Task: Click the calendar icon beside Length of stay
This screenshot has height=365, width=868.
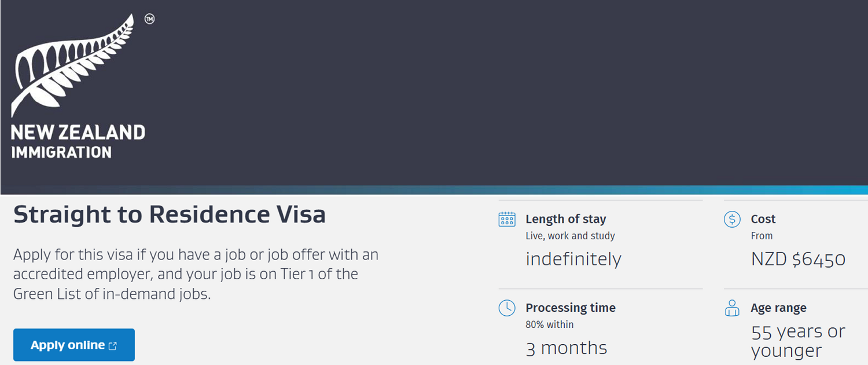Action: point(507,219)
